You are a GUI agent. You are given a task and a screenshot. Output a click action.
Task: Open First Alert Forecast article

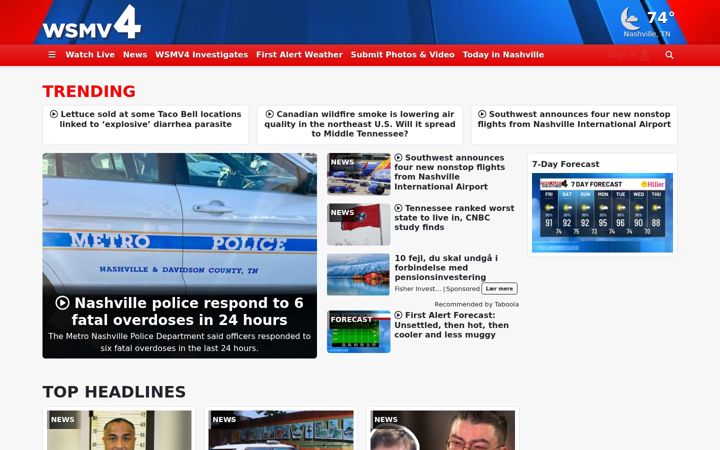(x=451, y=325)
